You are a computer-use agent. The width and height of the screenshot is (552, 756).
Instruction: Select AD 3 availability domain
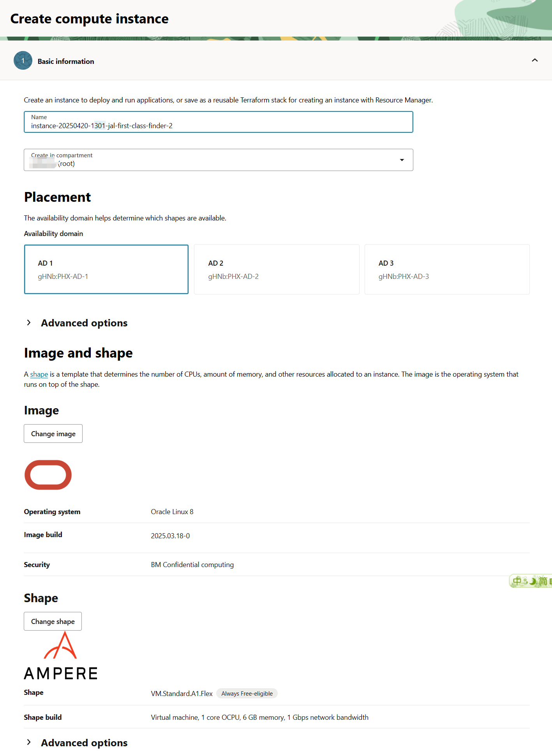(446, 269)
